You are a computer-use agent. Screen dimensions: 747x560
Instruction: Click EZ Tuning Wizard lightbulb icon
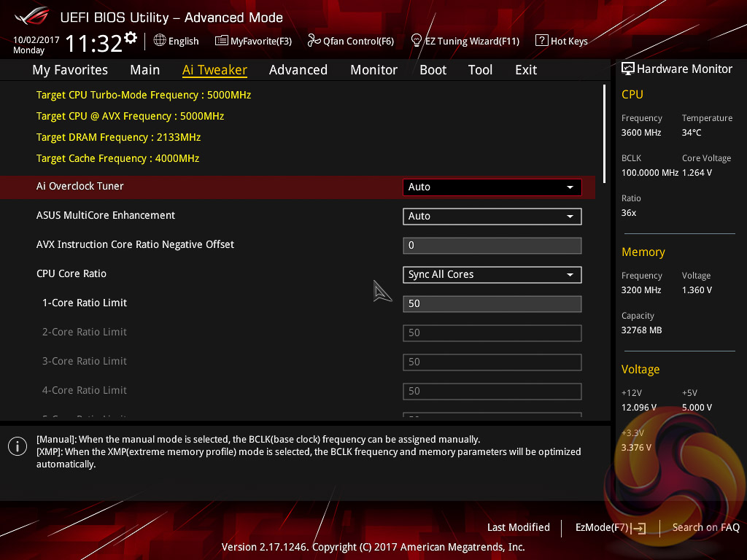click(417, 41)
